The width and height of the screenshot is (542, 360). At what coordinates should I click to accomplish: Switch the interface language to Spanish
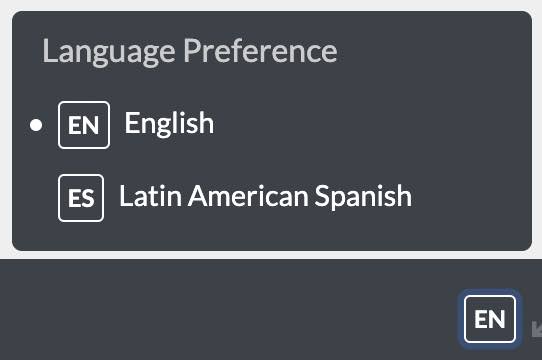(x=235, y=198)
